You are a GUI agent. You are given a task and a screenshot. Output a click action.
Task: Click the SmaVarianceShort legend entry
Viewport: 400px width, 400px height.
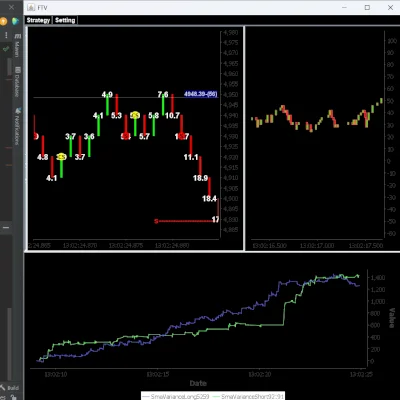pyautogui.click(x=248, y=396)
